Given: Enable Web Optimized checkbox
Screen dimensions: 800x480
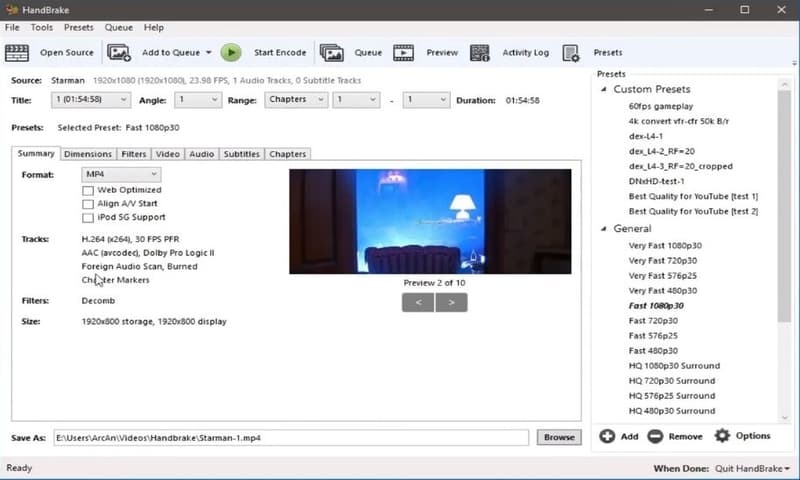Looking at the screenshot, I should coord(88,190).
